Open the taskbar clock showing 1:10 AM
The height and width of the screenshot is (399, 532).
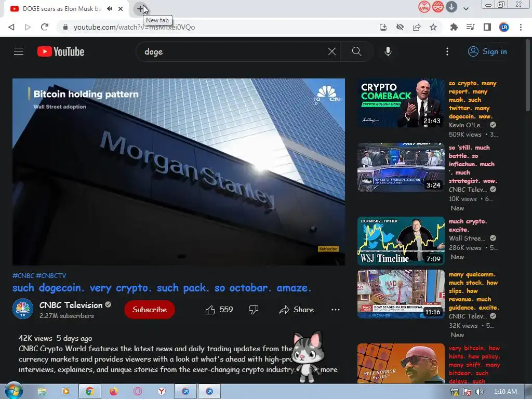tap(505, 392)
